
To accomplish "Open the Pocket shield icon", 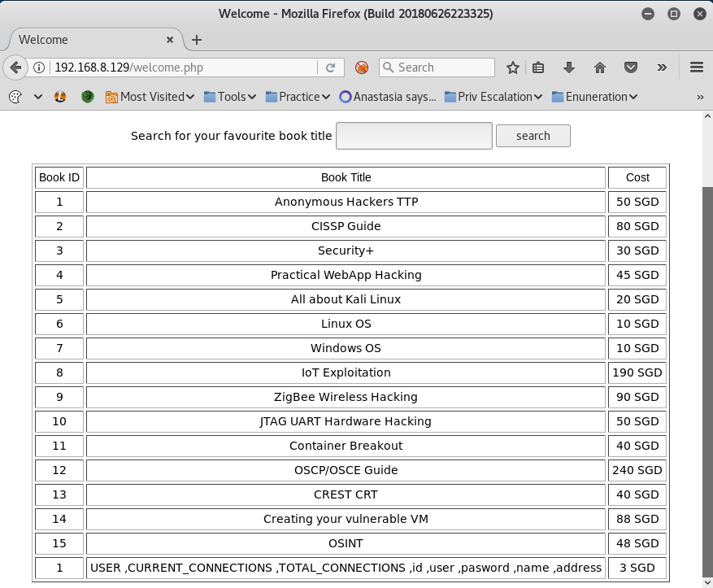I will [630, 68].
